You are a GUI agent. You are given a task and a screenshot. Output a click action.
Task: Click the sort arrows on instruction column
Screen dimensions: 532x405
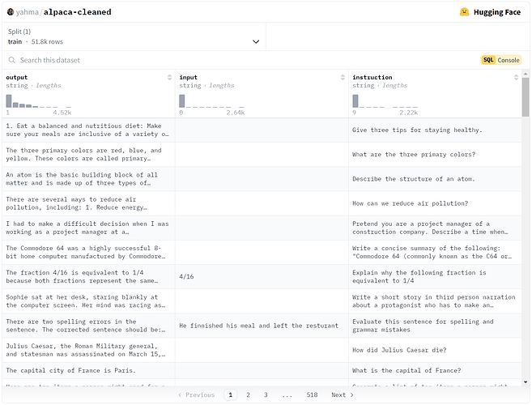(x=517, y=78)
